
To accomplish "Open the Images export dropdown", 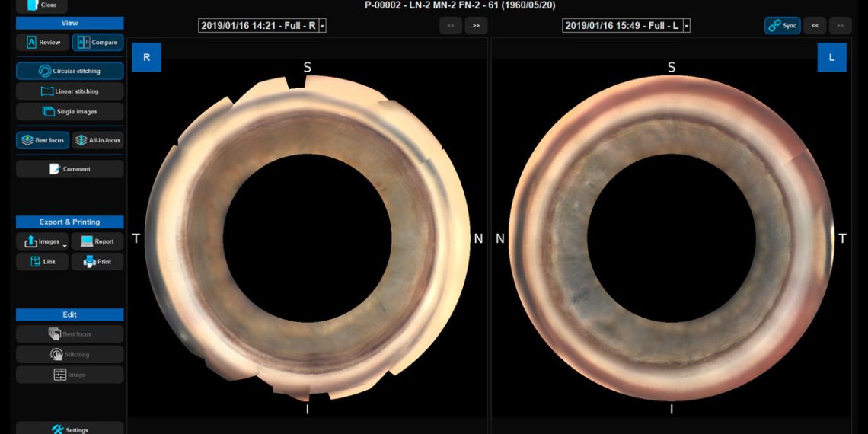I will pyautogui.click(x=64, y=245).
